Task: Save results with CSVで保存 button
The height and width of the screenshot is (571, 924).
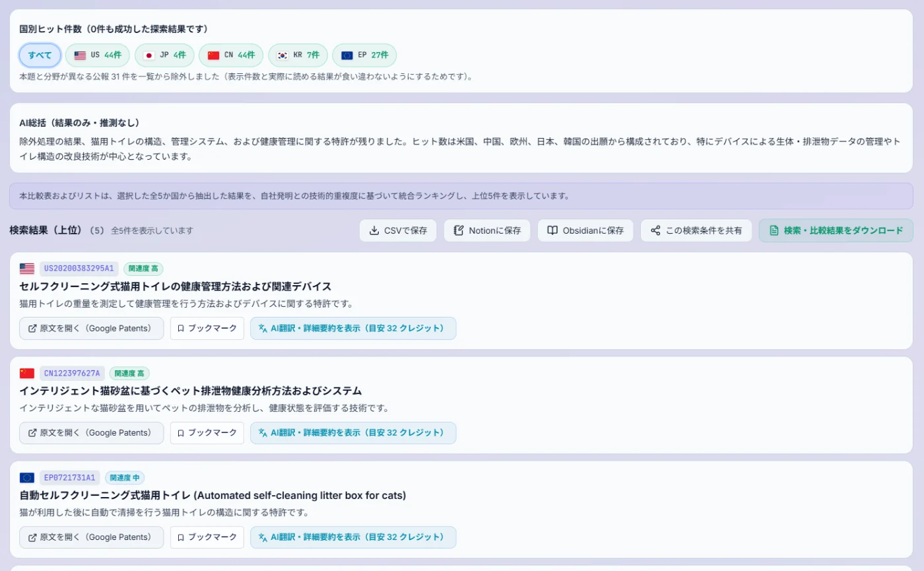Action: click(398, 230)
